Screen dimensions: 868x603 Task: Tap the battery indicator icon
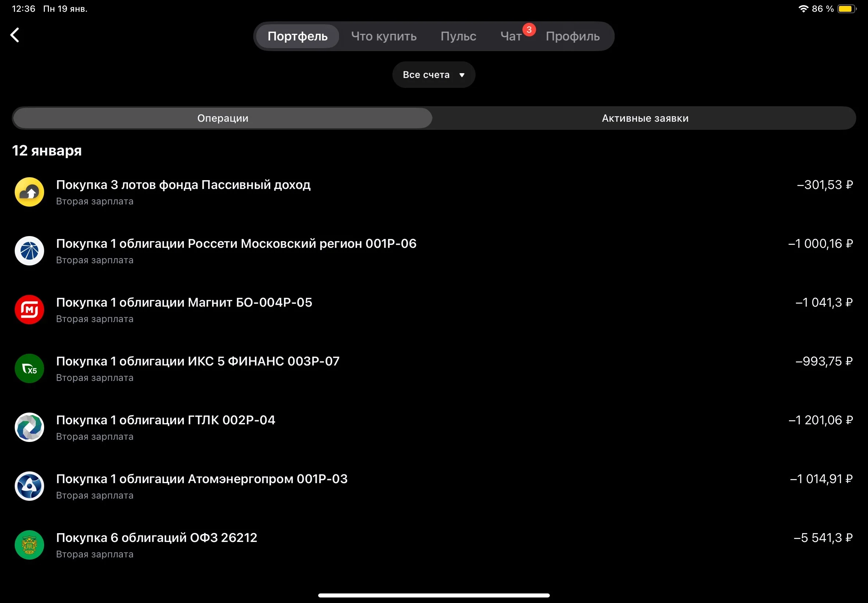(847, 9)
